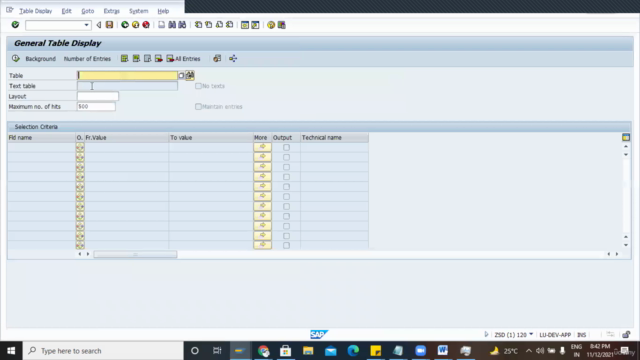Click the Generate Shortcut icon
The image size is (640, 360).
pos(256,25)
